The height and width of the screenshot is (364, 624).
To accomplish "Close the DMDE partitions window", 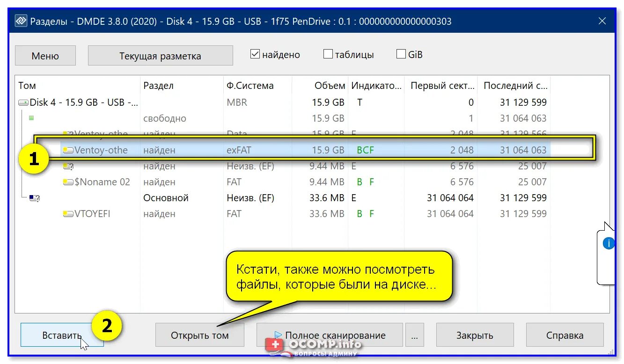I will coord(602,21).
